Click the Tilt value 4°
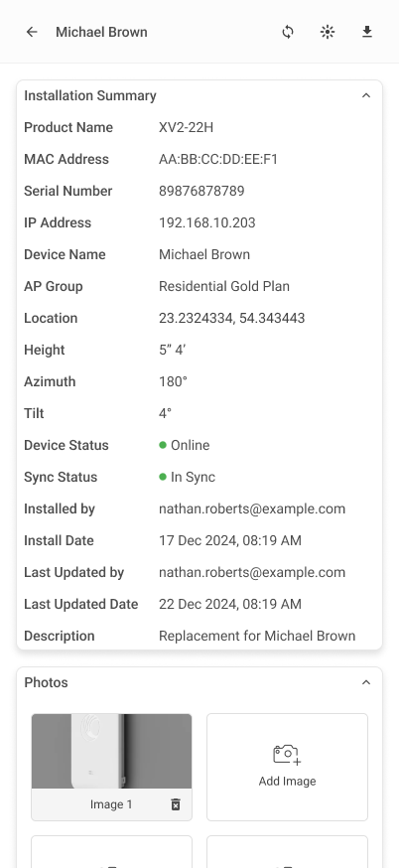Image resolution: width=399 pixels, height=868 pixels. (165, 414)
